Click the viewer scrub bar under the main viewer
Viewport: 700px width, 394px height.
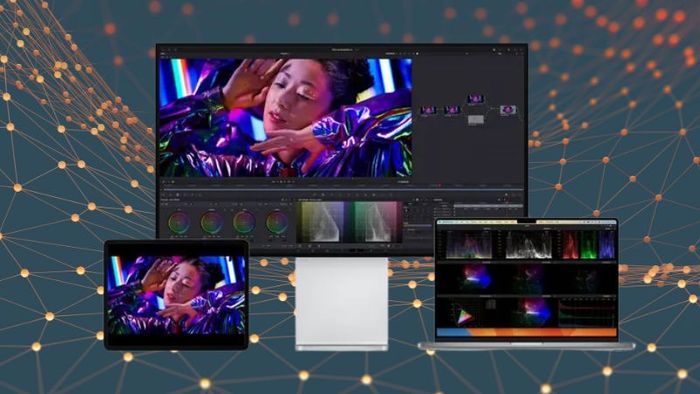click(x=342, y=189)
